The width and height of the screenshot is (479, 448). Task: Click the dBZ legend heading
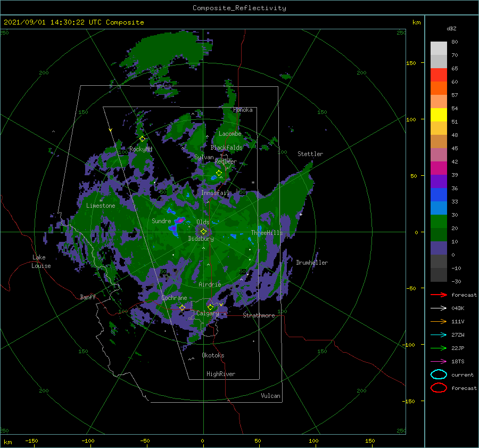(451, 28)
